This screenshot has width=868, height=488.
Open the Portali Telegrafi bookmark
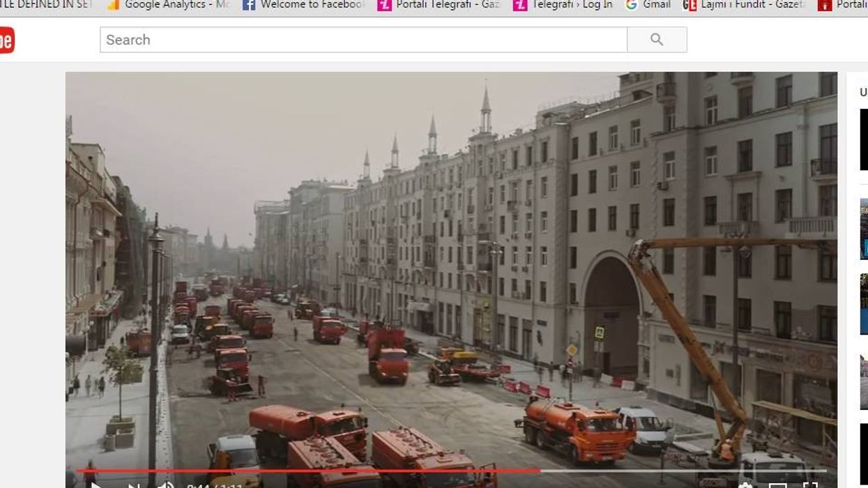tap(439, 5)
